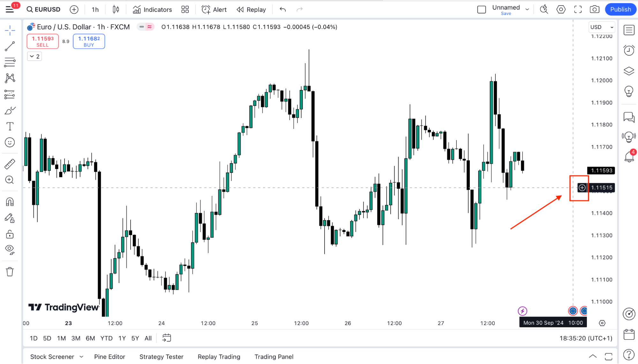The image size is (638, 364).
Task: Toggle lock all drawings
Action: point(10,235)
